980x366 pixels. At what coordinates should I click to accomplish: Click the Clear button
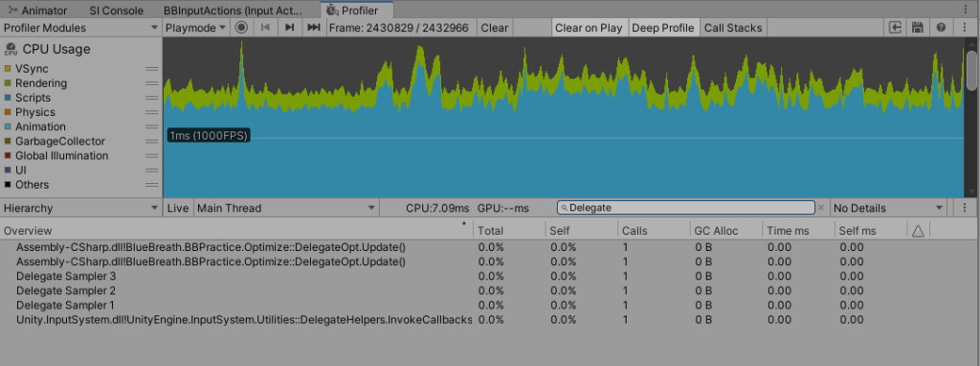495,28
